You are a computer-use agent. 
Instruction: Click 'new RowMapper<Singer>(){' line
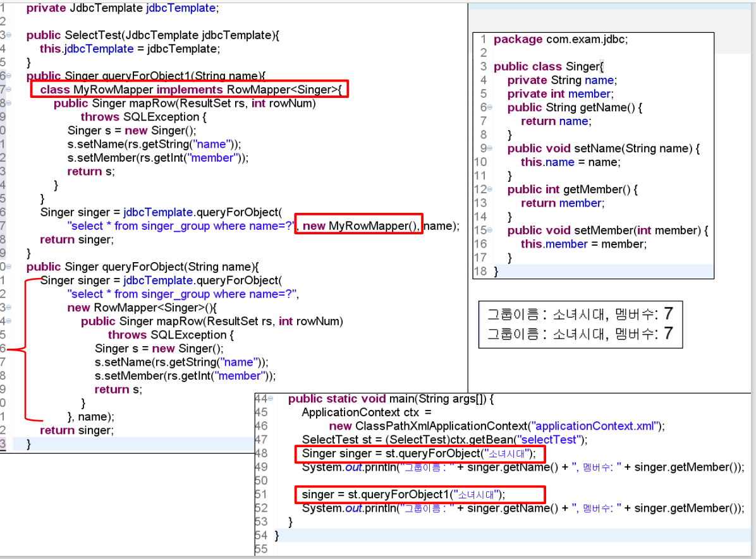[142, 308]
